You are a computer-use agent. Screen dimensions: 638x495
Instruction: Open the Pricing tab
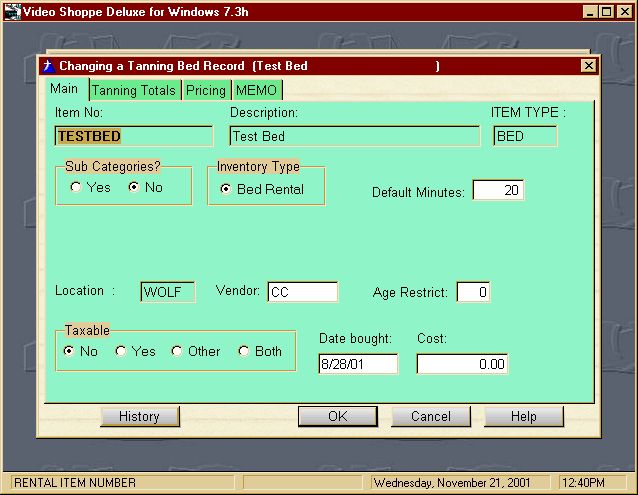206,91
